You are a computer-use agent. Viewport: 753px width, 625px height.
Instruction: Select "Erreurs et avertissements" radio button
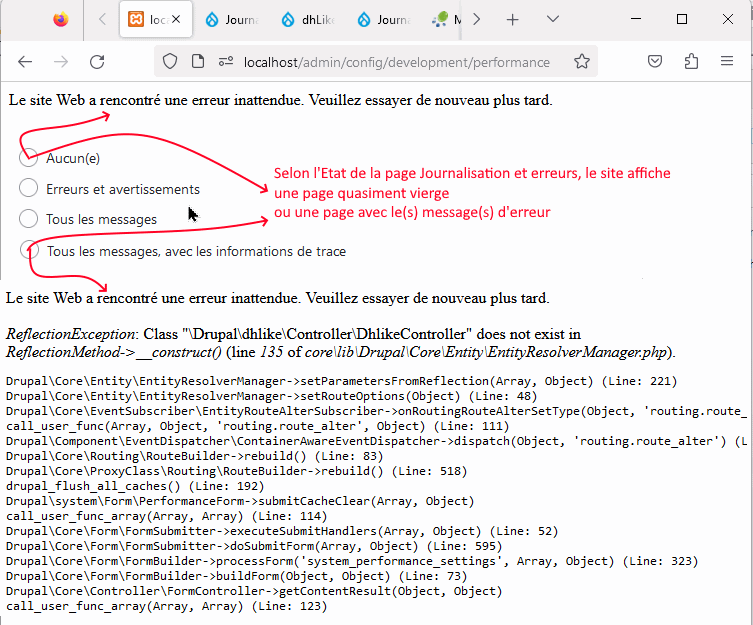(x=29, y=188)
